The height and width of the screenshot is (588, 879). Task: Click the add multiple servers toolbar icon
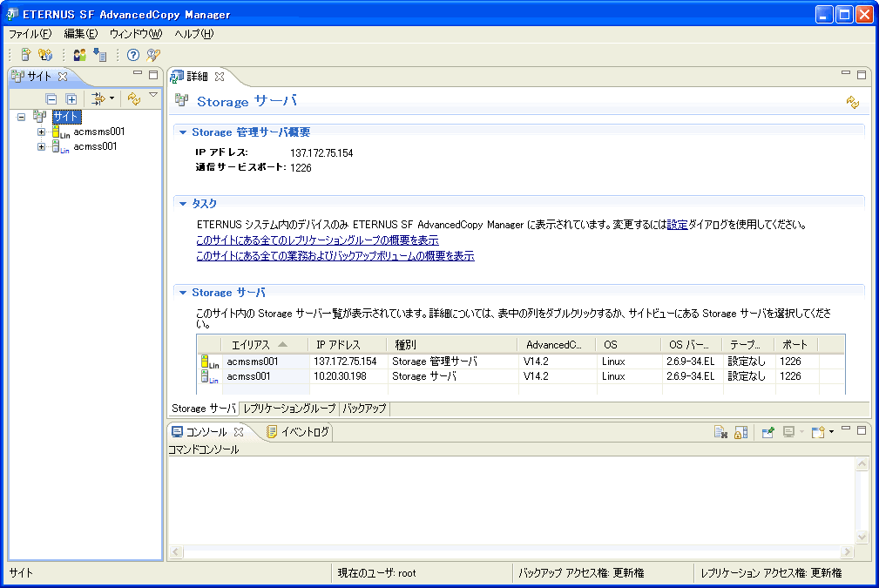click(44, 54)
